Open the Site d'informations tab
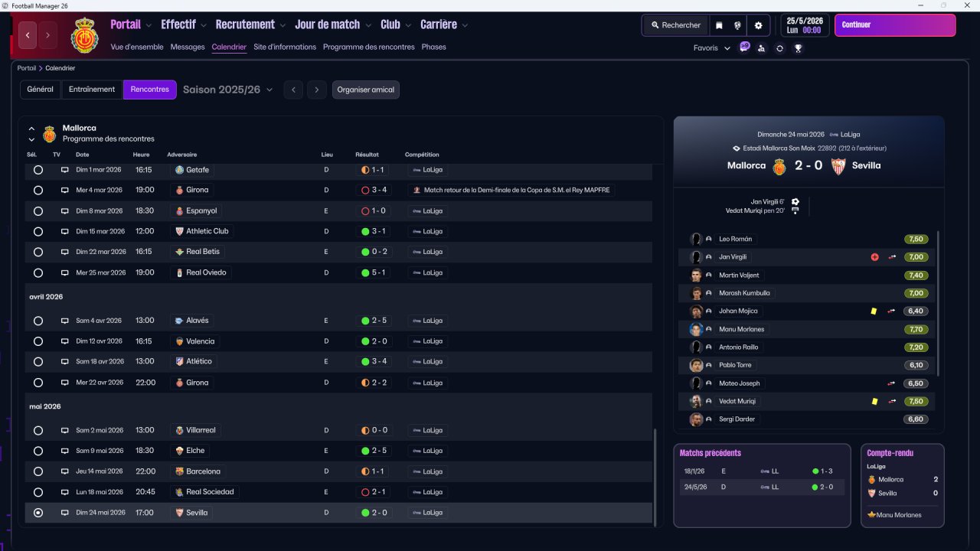The height and width of the screenshot is (551, 980). 285,47
